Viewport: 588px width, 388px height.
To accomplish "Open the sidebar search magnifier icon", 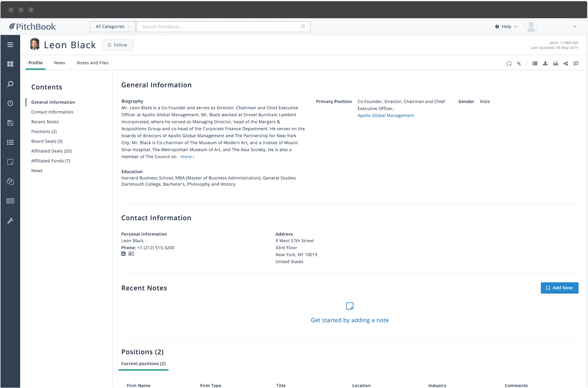I will pos(10,84).
